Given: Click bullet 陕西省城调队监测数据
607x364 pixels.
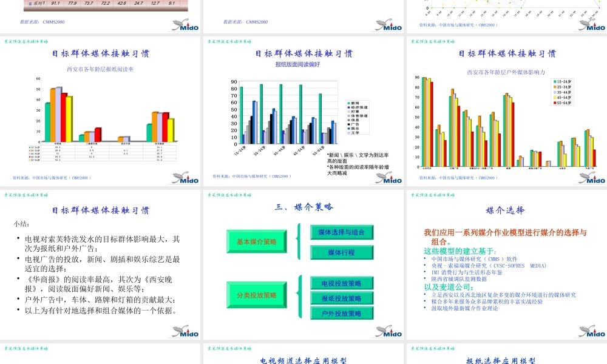Looking at the screenshot, I should click(455, 279).
